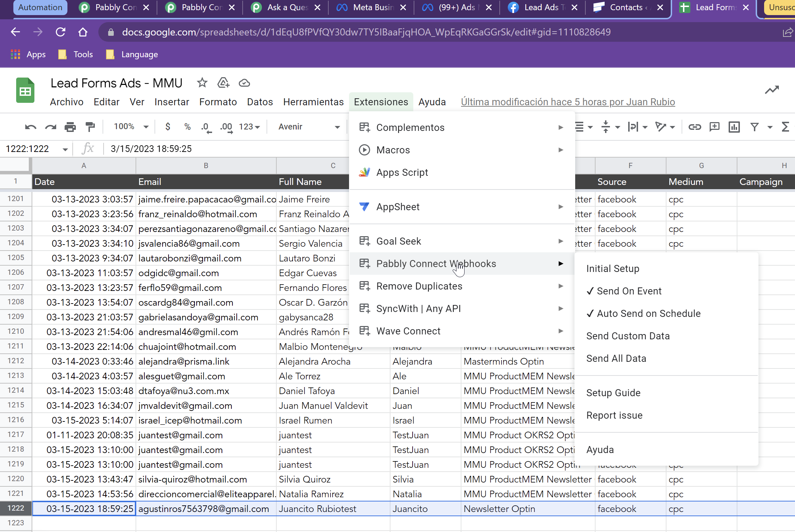Click the browser back arrow
The image size is (795, 532).
[x=15, y=32]
